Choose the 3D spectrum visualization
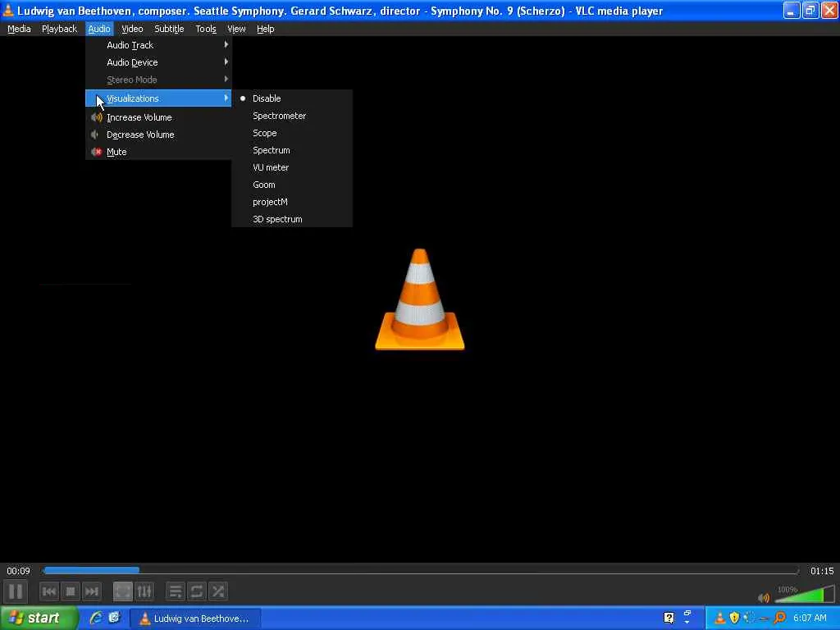This screenshot has width=840, height=630. (x=292, y=219)
